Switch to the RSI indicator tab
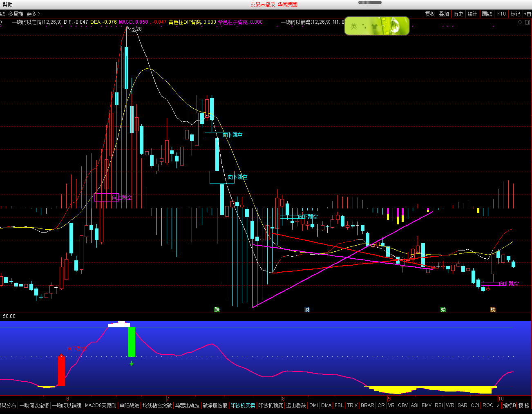Viewport: 532px width, 414px height. point(438,405)
